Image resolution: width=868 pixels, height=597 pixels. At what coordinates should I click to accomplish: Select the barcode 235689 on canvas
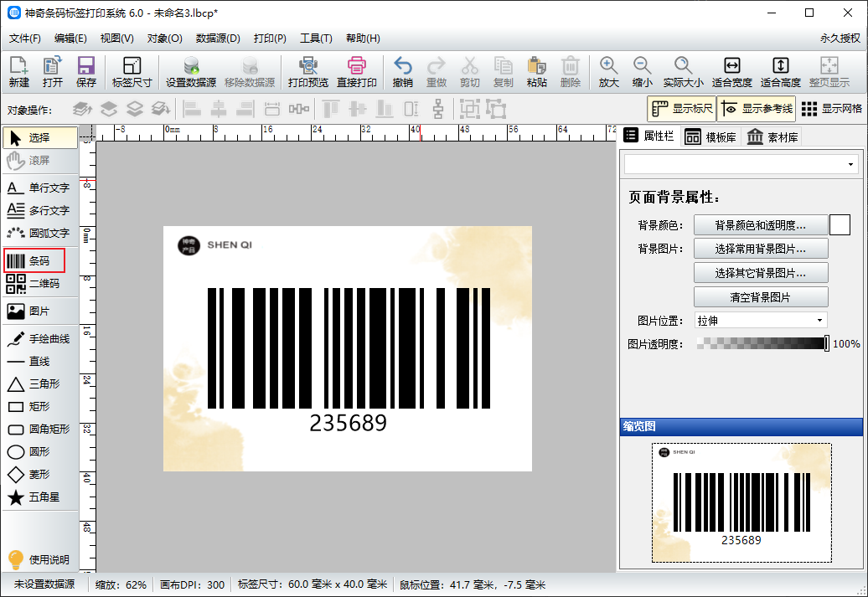point(349,360)
